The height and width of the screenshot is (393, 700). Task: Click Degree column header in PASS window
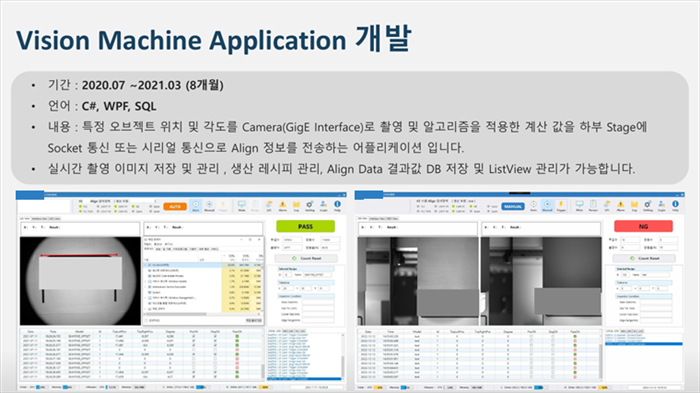point(170,331)
